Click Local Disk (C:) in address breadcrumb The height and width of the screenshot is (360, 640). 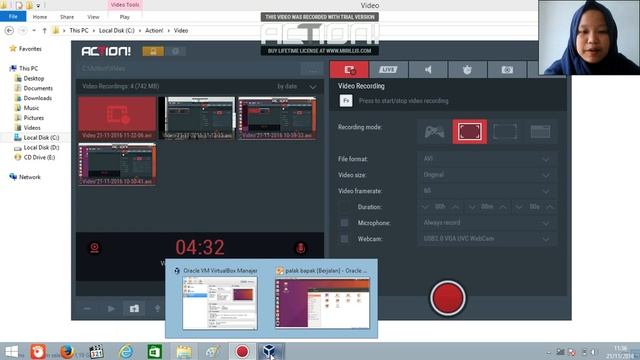point(117,31)
